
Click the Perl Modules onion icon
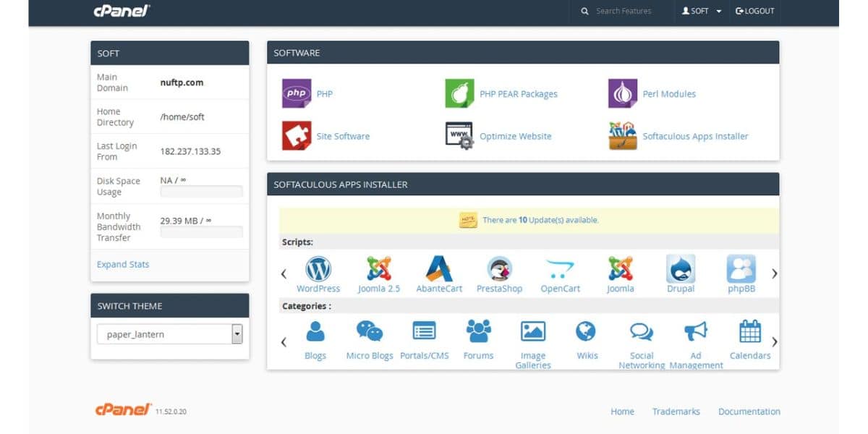tap(622, 93)
